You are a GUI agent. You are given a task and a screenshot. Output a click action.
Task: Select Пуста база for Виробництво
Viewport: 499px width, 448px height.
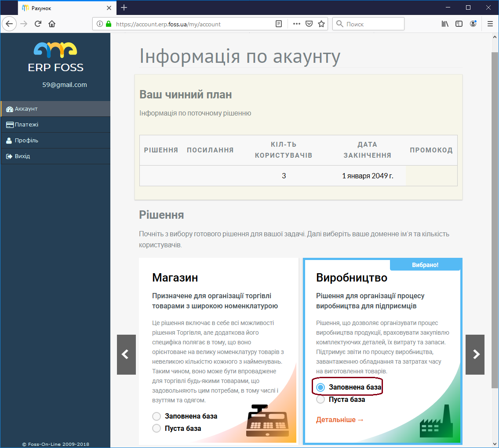click(321, 399)
